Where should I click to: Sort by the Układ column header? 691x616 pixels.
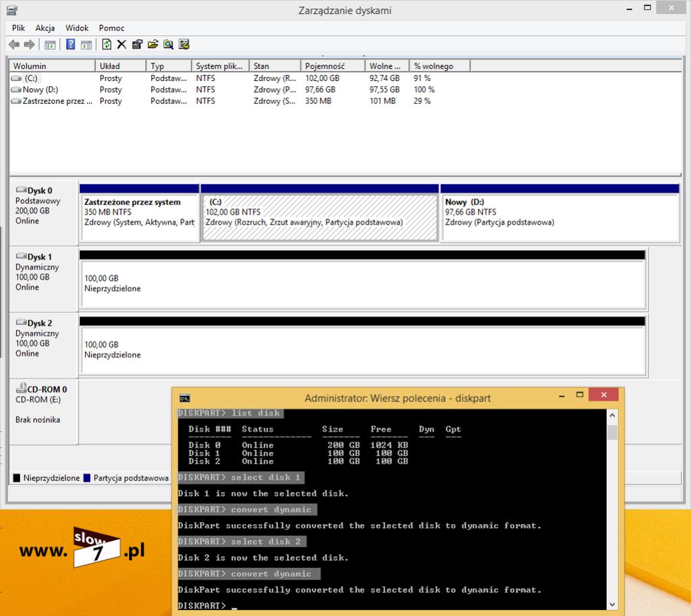click(121, 66)
